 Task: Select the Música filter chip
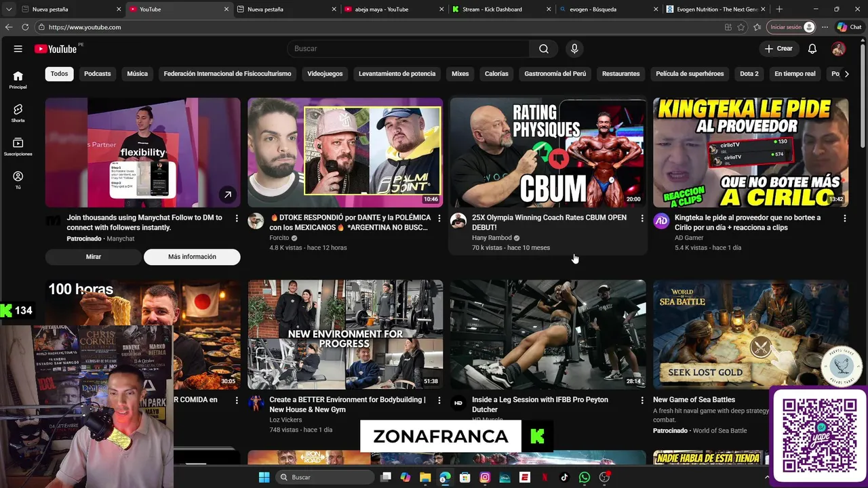[x=137, y=74]
